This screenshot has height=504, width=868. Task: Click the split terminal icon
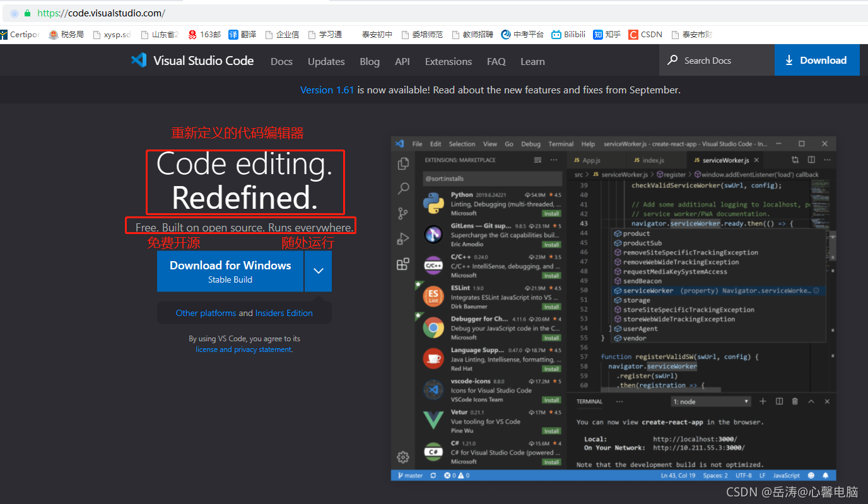click(x=779, y=401)
